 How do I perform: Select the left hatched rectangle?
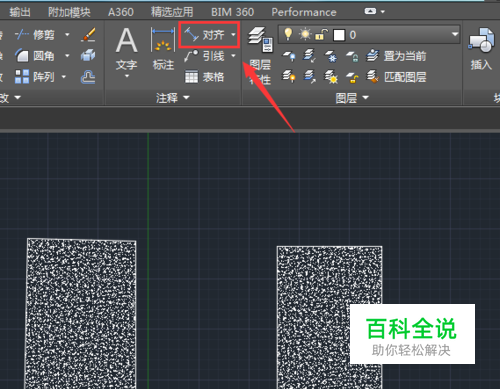(81, 313)
